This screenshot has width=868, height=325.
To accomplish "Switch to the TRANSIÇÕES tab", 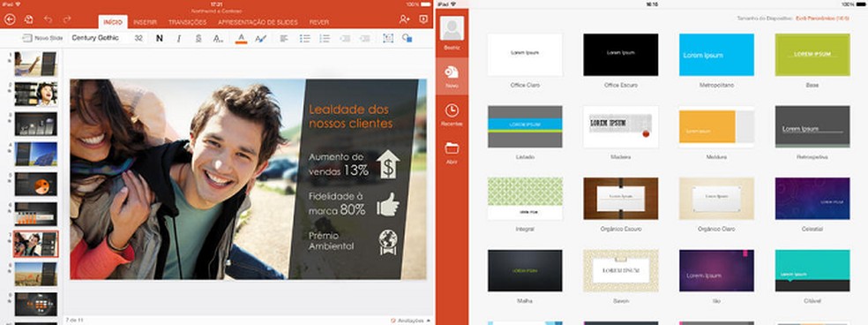I will [x=187, y=23].
